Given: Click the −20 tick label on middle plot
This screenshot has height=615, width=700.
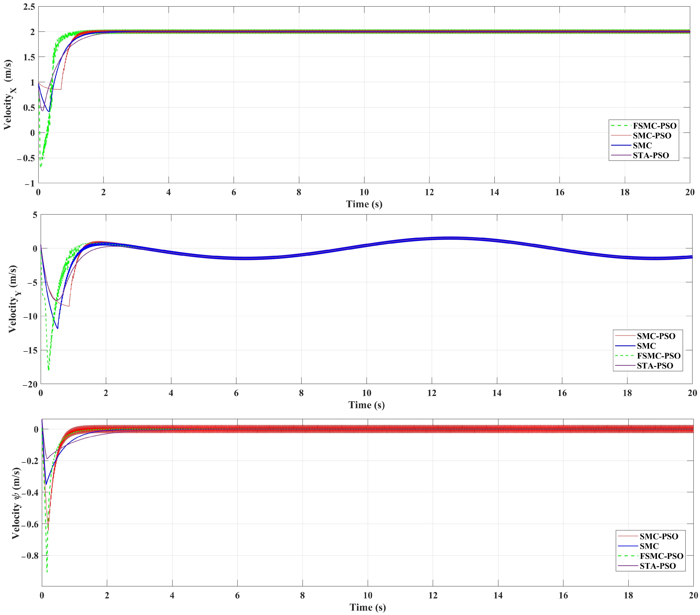Looking at the screenshot, I should tap(30, 384).
